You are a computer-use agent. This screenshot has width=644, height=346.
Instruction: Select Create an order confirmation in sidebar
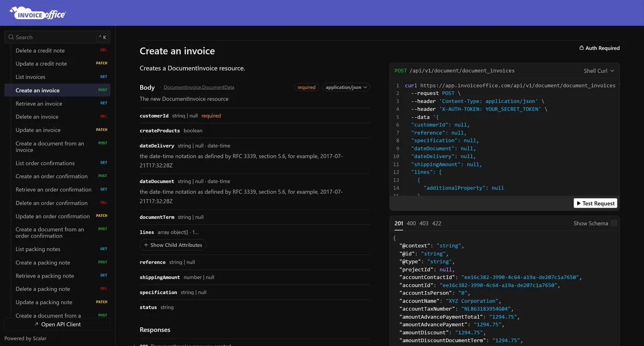coord(57,176)
